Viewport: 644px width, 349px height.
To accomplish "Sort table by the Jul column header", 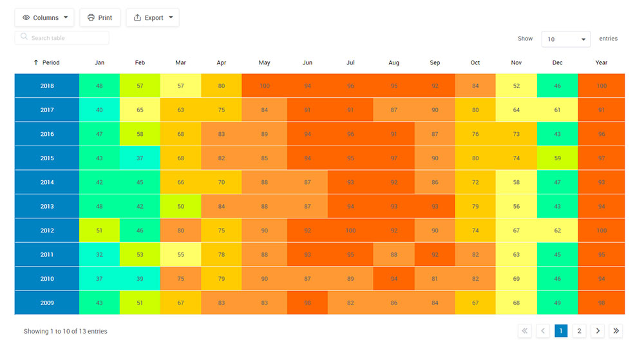I will [350, 62].
